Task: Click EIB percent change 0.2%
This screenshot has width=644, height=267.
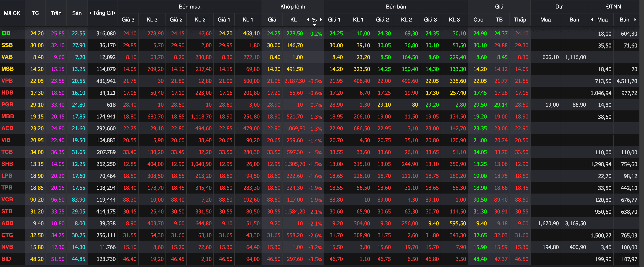Action: [316, 34]
